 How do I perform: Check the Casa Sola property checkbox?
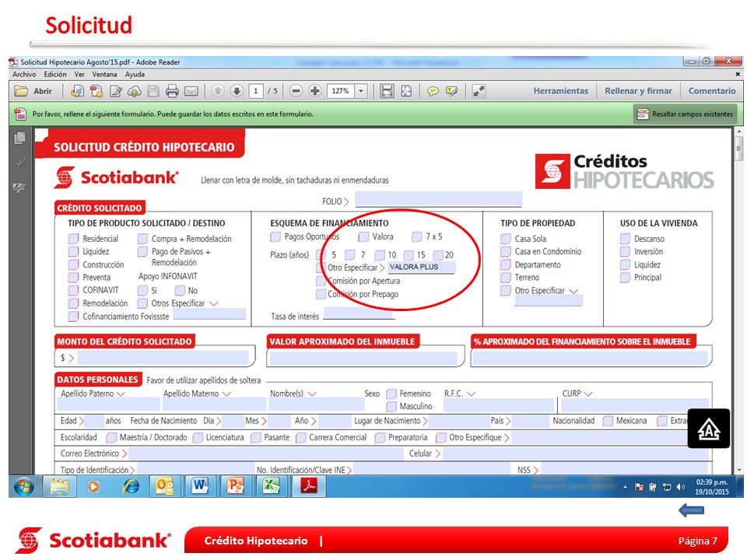[x=506, y=238]
